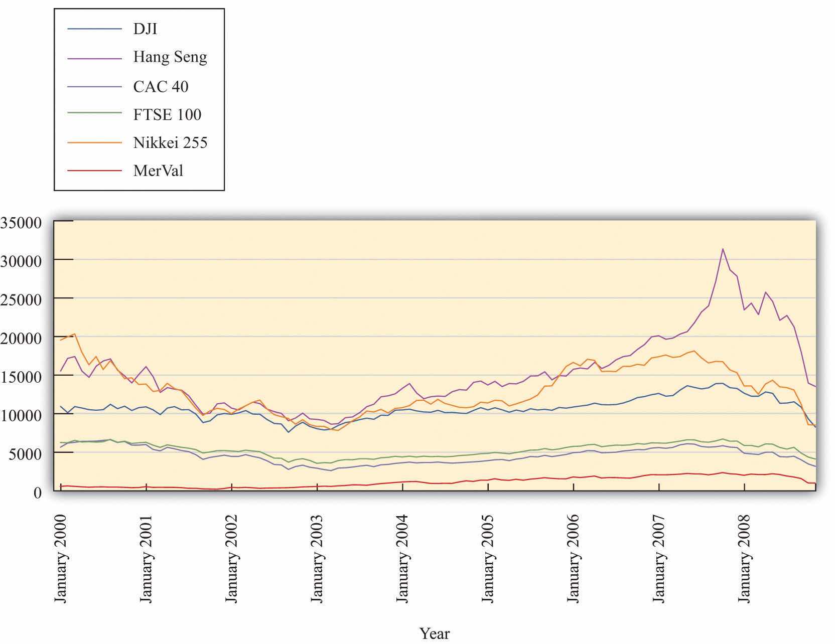Click the orange Nikkei line sample in legend
Screen dimensions: 835x644
coord(94,143)
